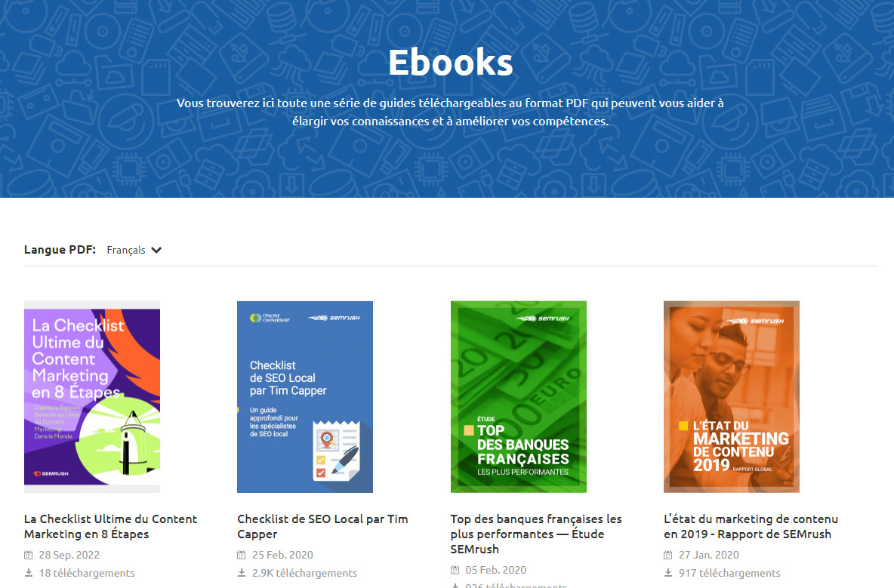Click the 2.9K téléchargements count text
Screen dimensions: 894x588
pos(304,573)
